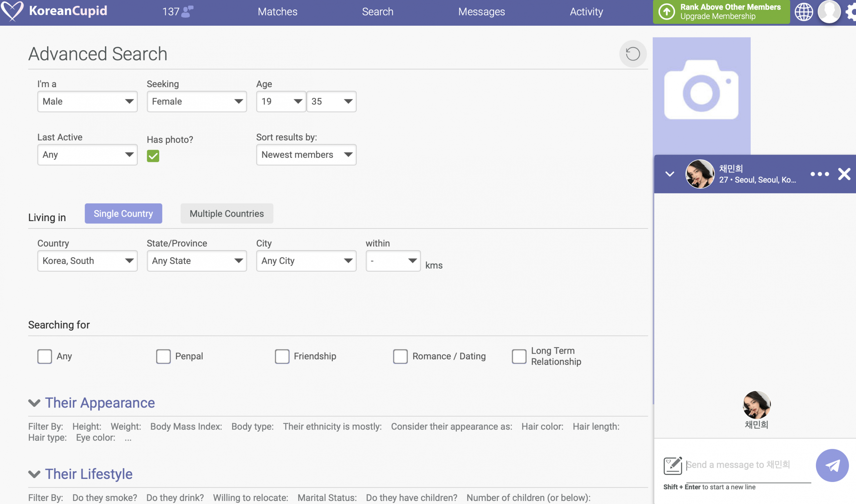Click the reset search filters icon
The width and height of the screenshot is (856, 504).
(633, 53)
